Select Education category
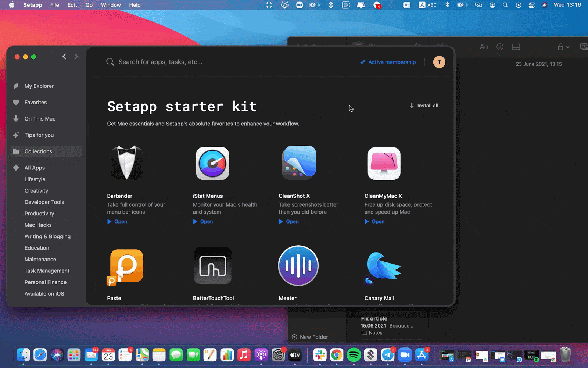The width and height of the screenshot is (588, 368). 37,248
